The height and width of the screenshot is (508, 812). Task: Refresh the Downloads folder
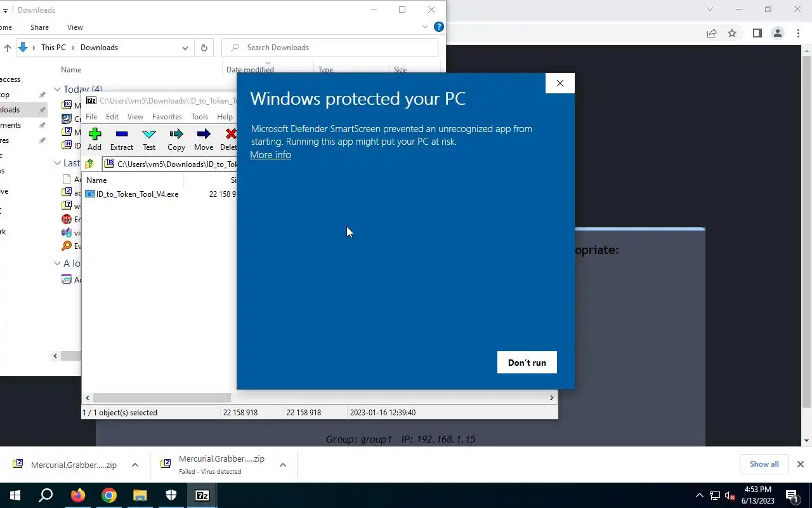point(204,48)
